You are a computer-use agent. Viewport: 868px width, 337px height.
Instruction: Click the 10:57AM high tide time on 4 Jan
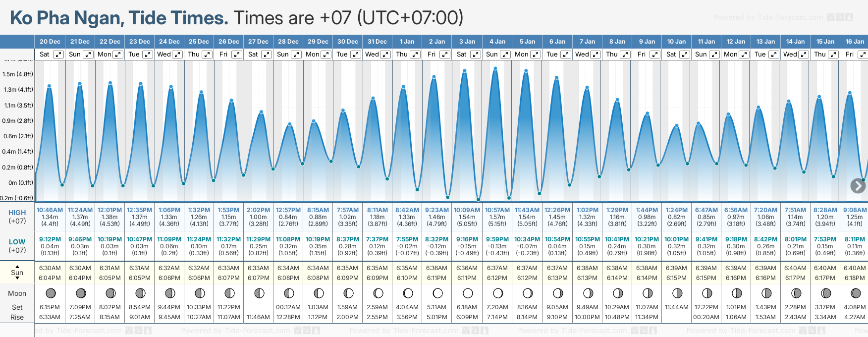497,210
